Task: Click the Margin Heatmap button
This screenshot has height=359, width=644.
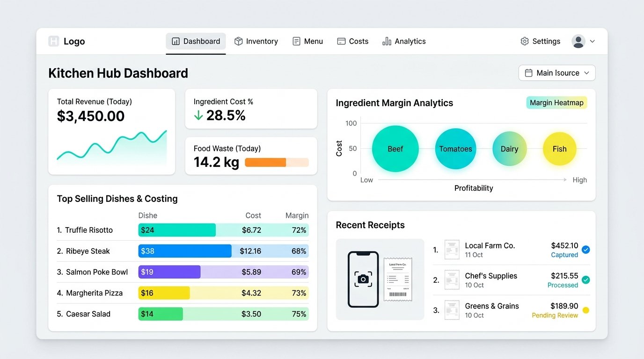Action: point(556,103)
